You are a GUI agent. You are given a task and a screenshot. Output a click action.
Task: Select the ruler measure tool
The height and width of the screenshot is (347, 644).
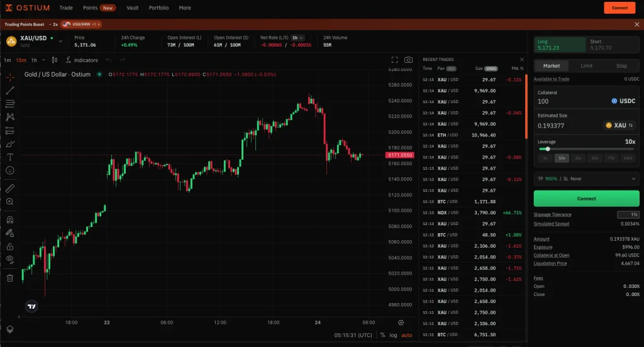[10, 188]
